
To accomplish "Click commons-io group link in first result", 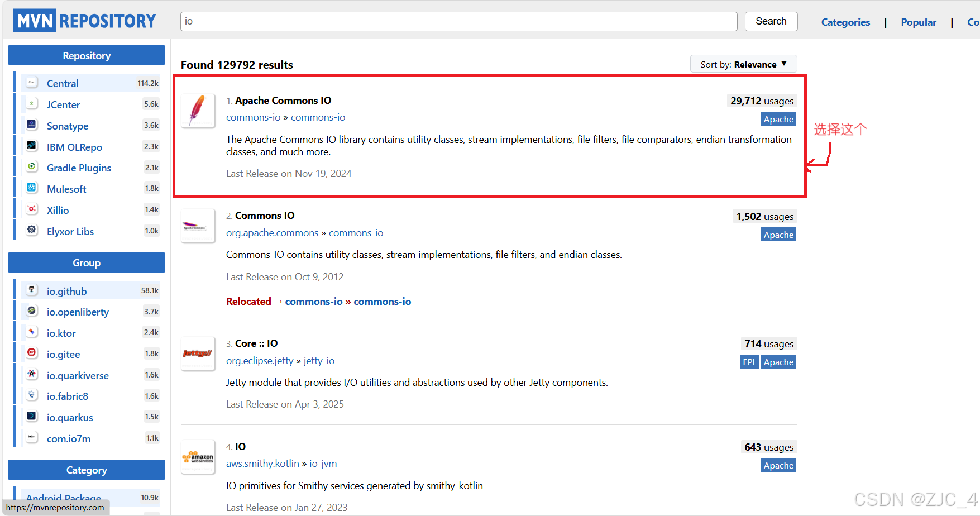I will click(253, 117).
